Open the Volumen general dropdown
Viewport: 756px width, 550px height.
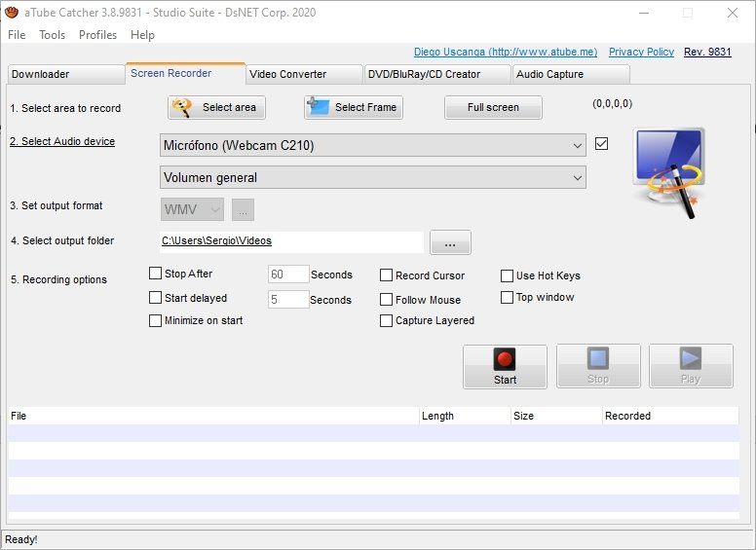(373, 177)
